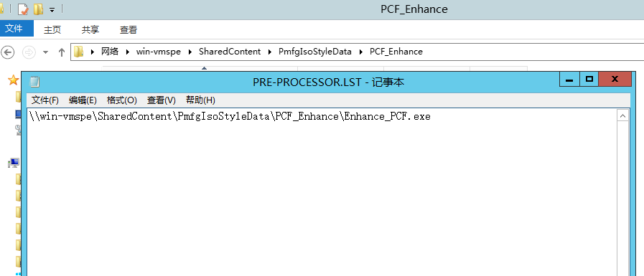
Task: Click the new folder icon in quick access toolbar
Action: [x=38, y=9]
